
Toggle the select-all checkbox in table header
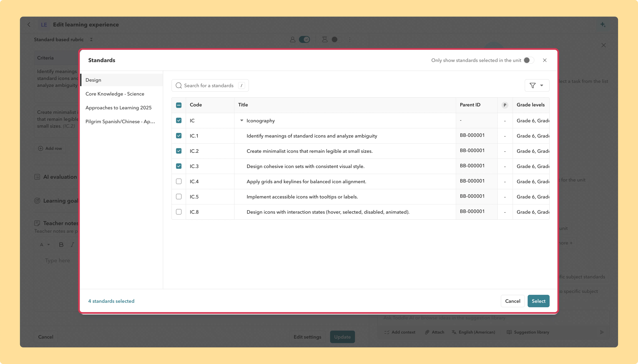[179, 105]
